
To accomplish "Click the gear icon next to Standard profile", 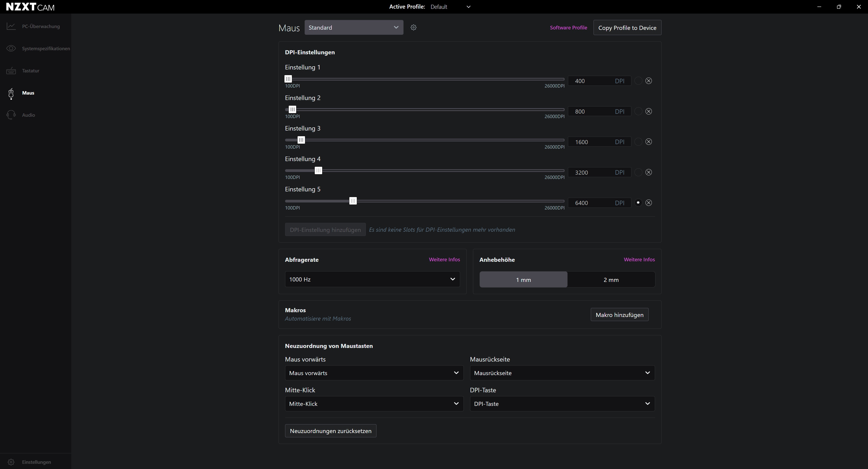I will pyautogui.click(x=414, y=28).
